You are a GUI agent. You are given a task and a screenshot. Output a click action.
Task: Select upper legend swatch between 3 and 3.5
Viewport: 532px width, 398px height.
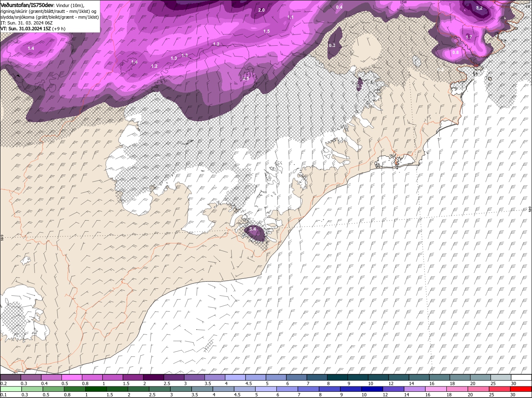click(x=194, y=377)
